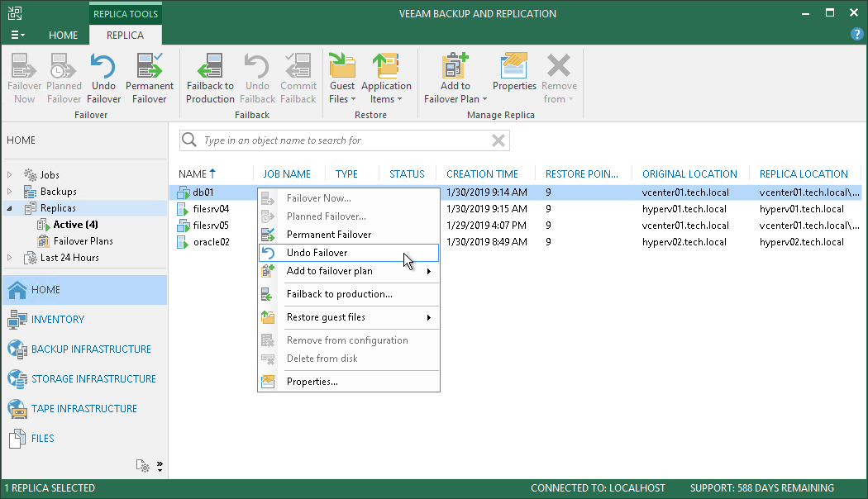Screen dimensions: 868x499
Task: Clear the search field with X
Action: pos(498,140)
